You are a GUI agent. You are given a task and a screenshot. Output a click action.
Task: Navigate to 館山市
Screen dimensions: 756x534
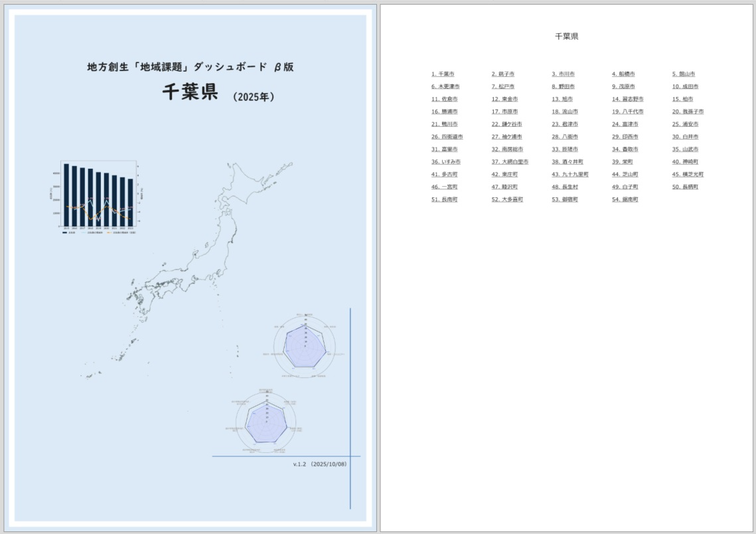[684, 74]
